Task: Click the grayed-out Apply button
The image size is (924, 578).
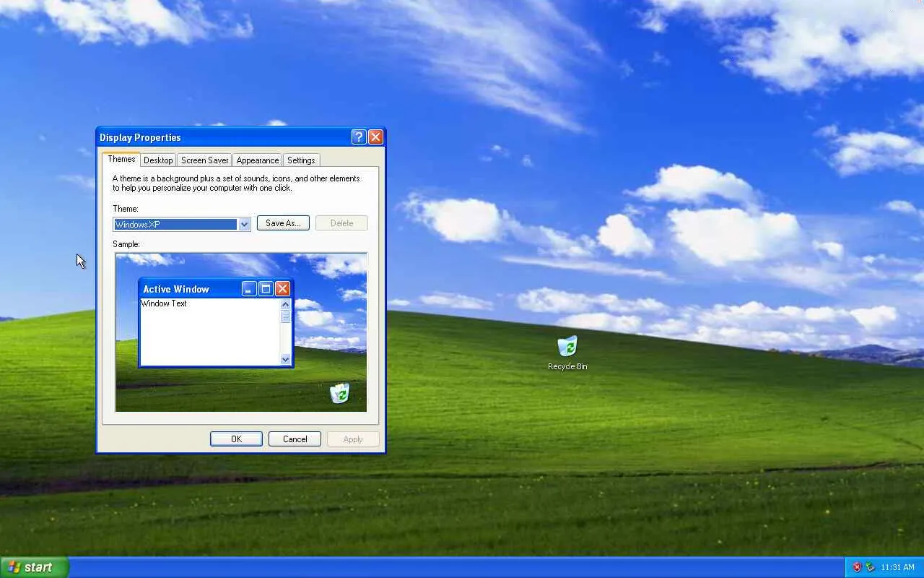Action: (x=353, y=439)
